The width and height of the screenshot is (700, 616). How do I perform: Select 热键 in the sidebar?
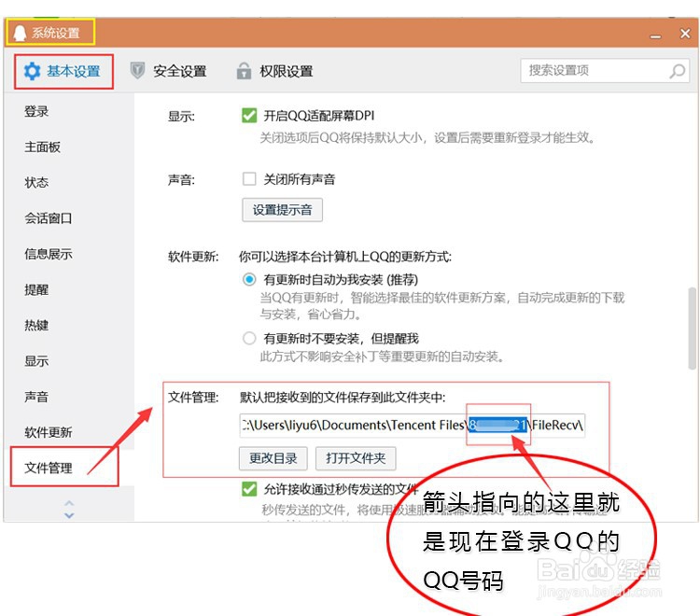click(x=36, y=326)
